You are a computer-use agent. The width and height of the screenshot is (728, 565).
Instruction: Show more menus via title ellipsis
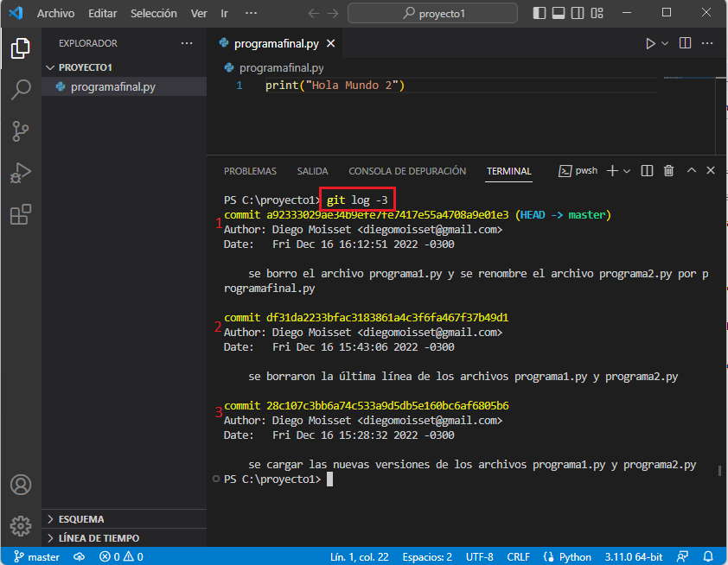[x=251, y=13]
